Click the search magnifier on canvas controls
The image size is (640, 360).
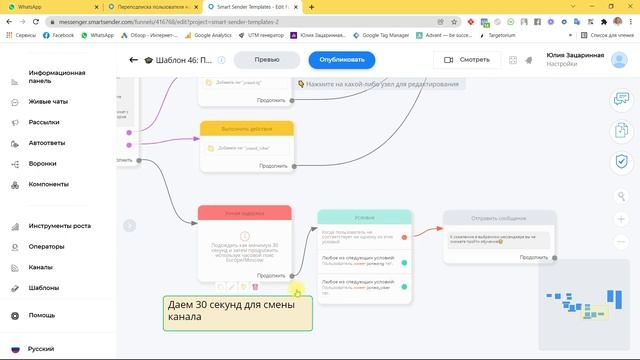621,197
